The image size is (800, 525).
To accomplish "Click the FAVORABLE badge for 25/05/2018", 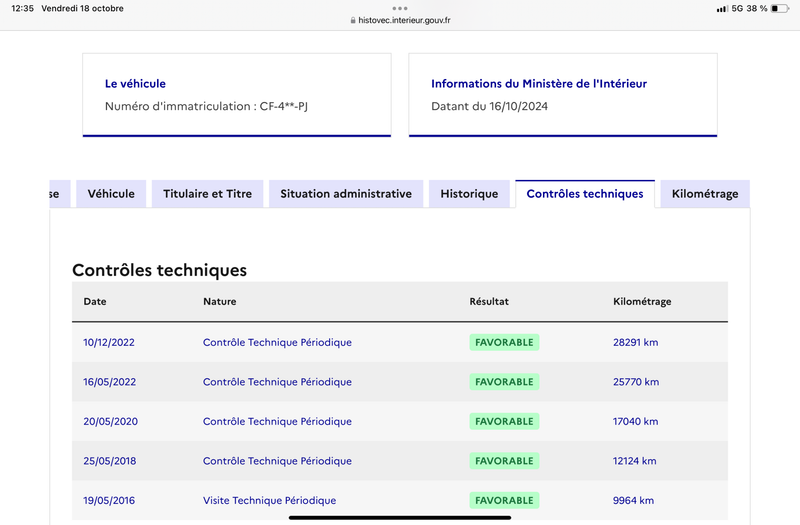I will [504, 461].
